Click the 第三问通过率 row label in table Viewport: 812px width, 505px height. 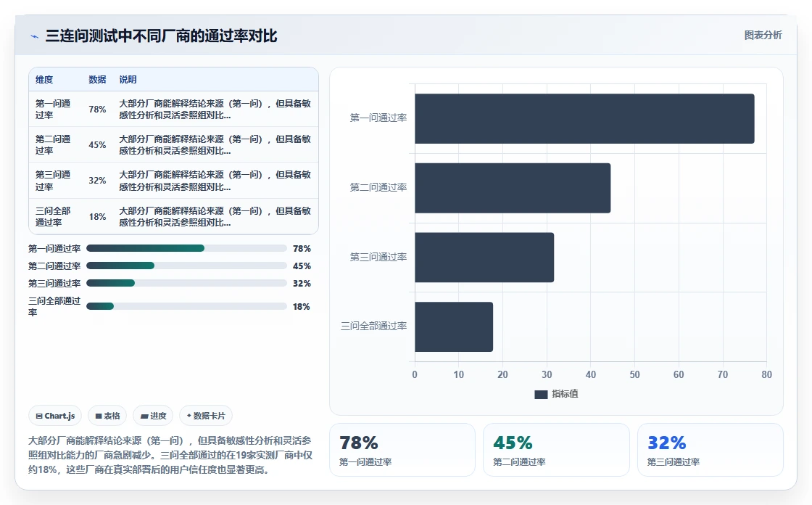click(x=53, y=181)
